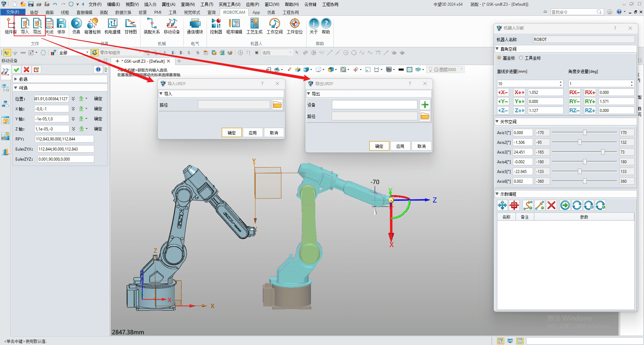Click the 工件定位 workpiece positioning icon

coord(294,23)
